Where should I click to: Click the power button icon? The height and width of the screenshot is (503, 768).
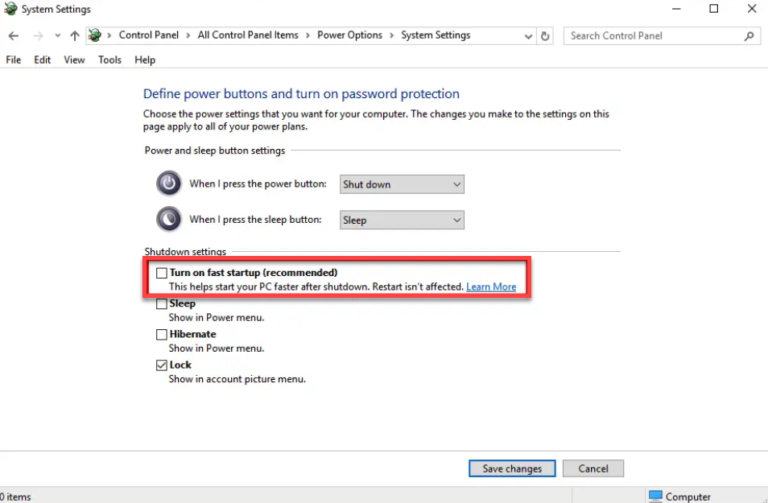coord(169,184)
